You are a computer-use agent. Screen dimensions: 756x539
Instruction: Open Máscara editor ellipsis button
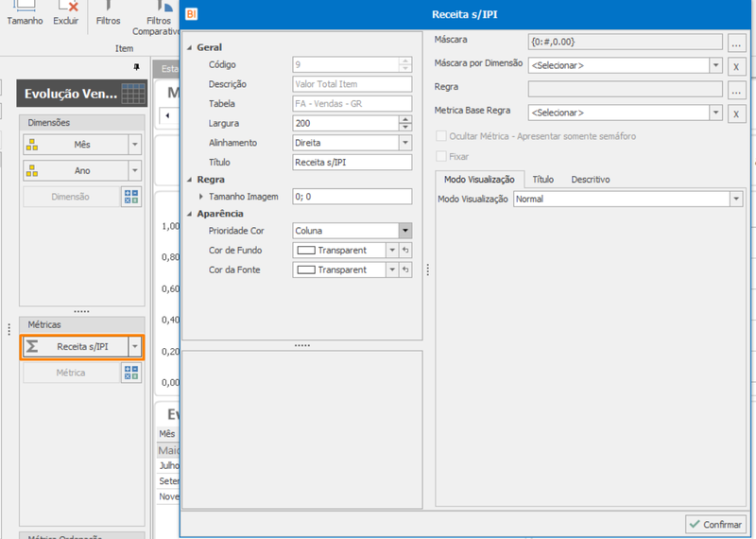coord(736,43)
